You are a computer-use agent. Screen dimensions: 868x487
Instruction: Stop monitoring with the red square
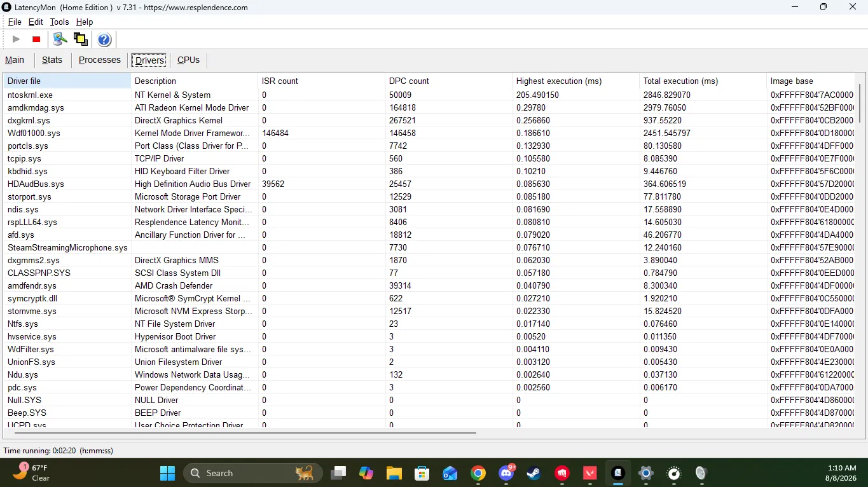36,39
